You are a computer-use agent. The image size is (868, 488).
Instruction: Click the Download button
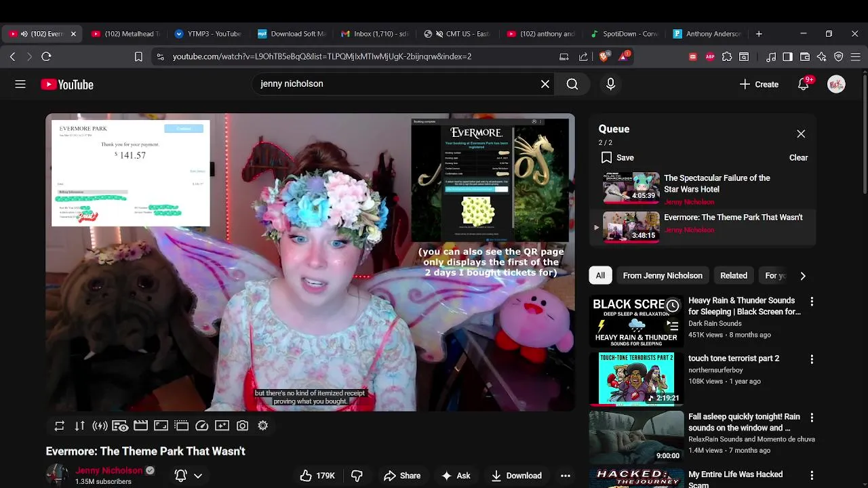517,476
